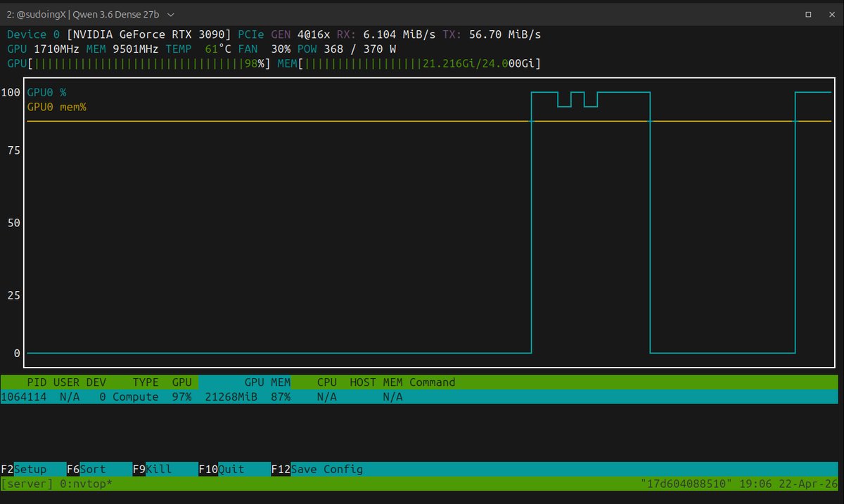
Task: Click the 'GPU0 mem%' graph legend
Action: point(57,107)
